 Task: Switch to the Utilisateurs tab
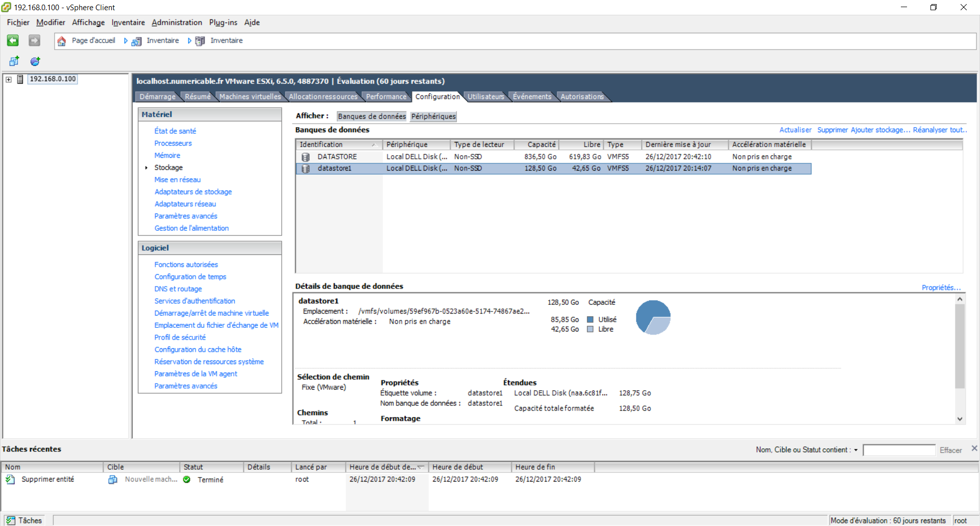485,97
